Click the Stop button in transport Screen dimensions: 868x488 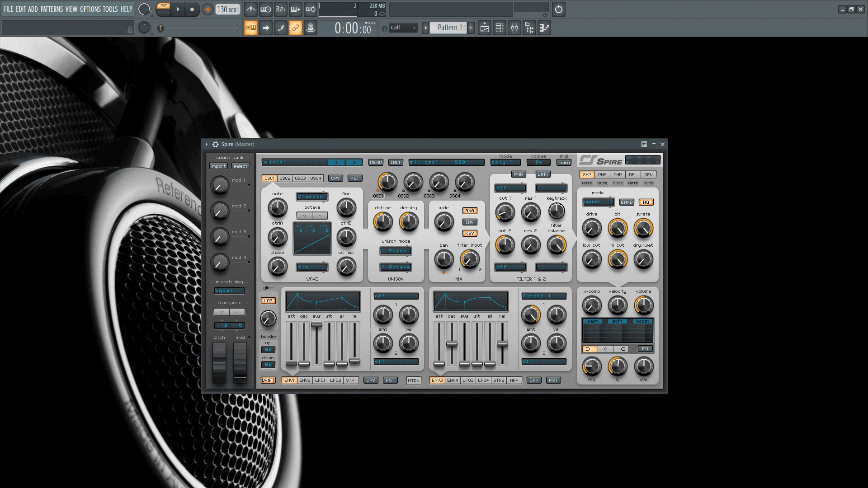pyautogui.click(x=192, y=9)
